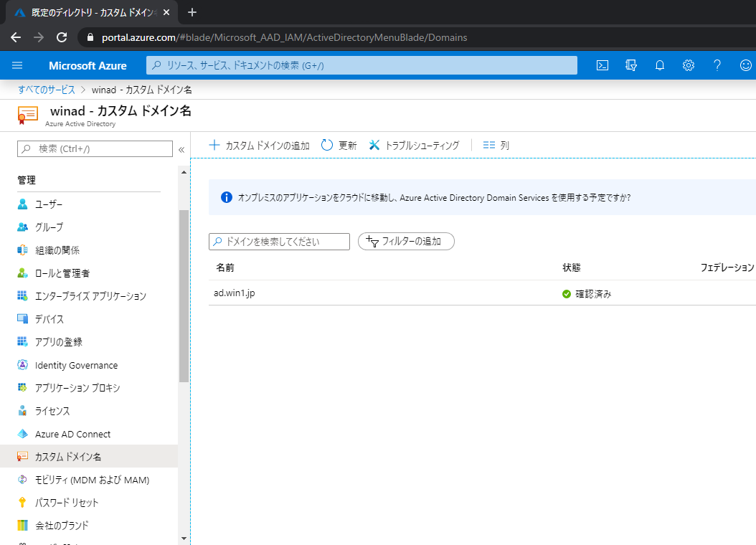Click the sidebar scrollbar up arrow

[184, 172]
